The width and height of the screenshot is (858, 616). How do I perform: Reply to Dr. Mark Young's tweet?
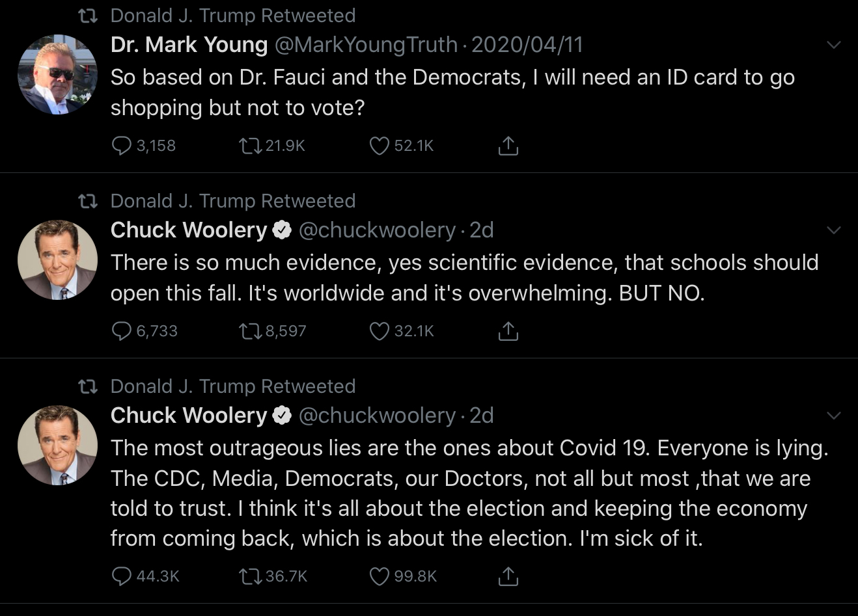pos(122,145)
